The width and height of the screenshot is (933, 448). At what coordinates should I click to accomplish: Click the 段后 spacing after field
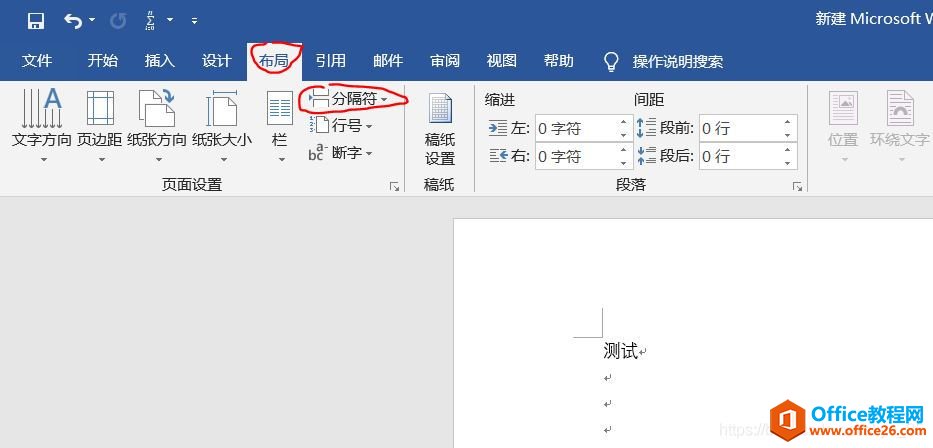point(740,156)
